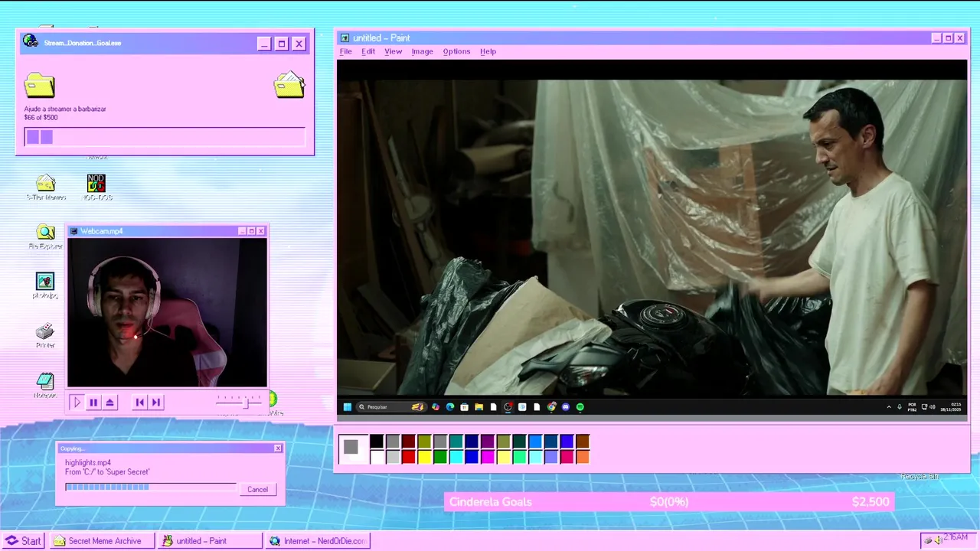Cancel the highlights.mp4 copy operation
Image resolution: width=980 pixels, height=551 pixels.
coord(257,489)
